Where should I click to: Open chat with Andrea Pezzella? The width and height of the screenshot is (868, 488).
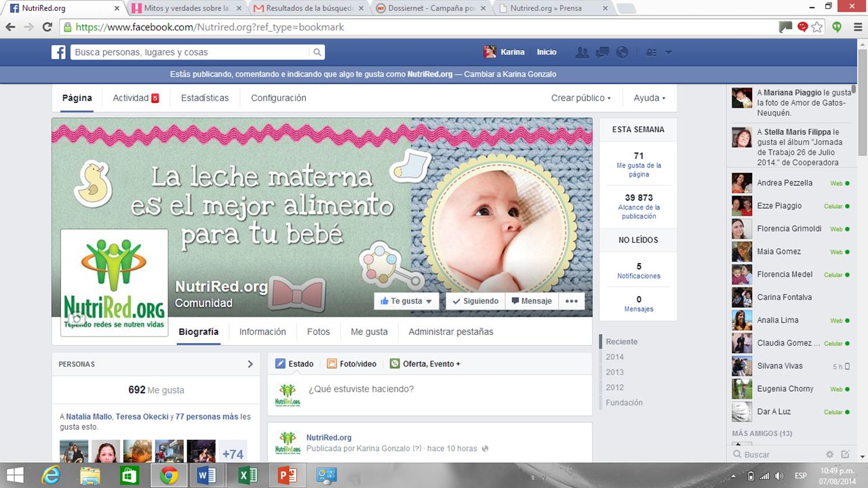[x=791, y=183]
